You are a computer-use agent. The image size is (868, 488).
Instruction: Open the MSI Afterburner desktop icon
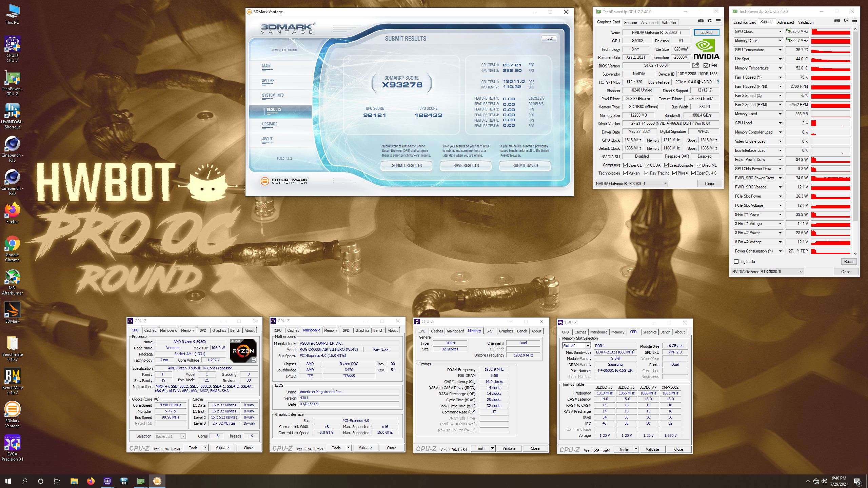12,282
